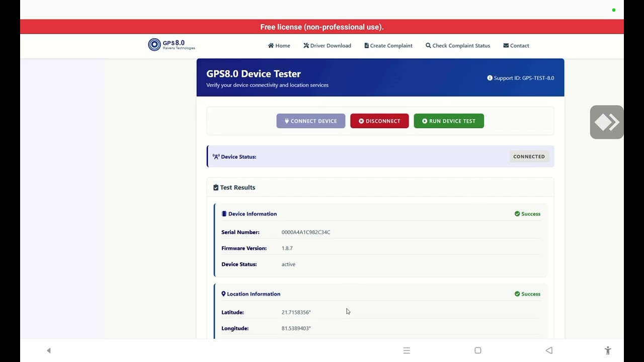Click the Free license non-professional use banner
This screenshot has width=644, height=362.
(x=322, y=27)
